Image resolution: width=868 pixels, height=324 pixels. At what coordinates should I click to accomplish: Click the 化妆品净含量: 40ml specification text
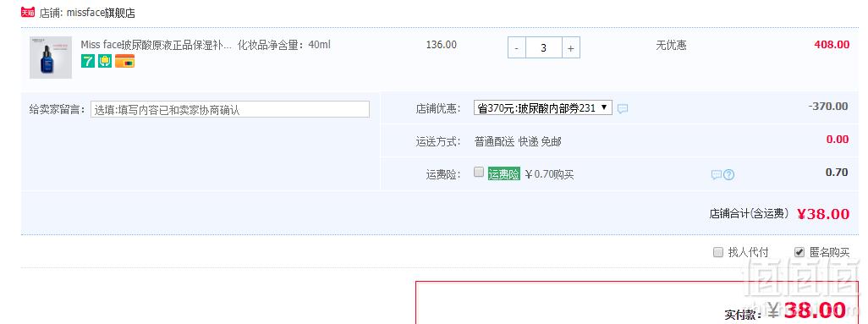tap(284, 45)
